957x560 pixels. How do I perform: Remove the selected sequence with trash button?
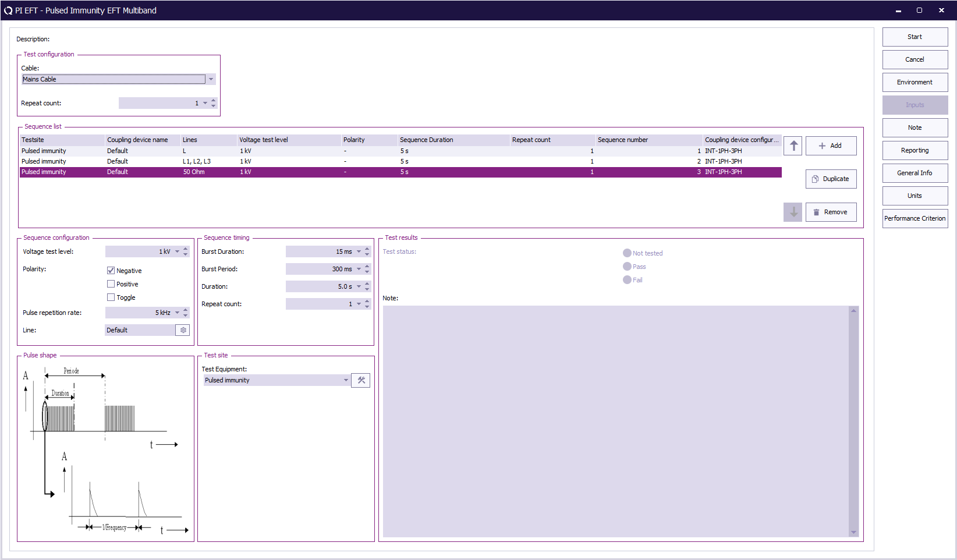(x=831, y=212)
